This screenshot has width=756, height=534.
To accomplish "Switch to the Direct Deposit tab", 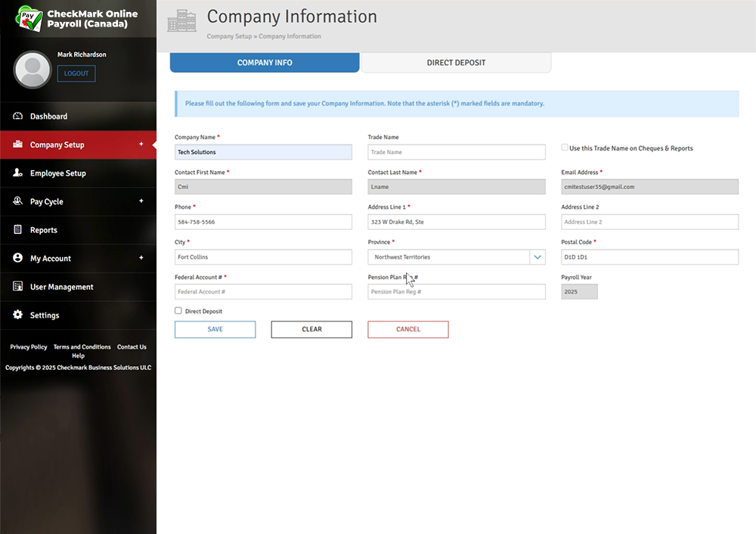I will [456, 63].
